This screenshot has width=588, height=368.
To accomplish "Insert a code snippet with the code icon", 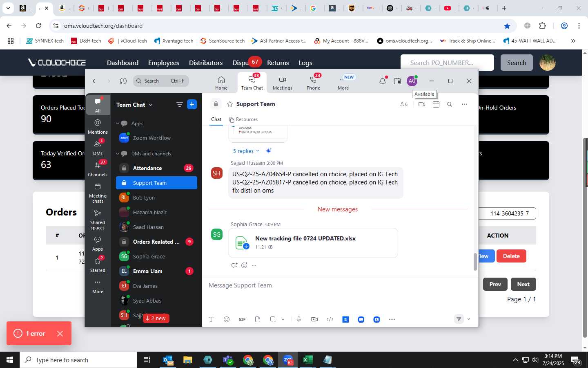I will [x=330, y=319].
